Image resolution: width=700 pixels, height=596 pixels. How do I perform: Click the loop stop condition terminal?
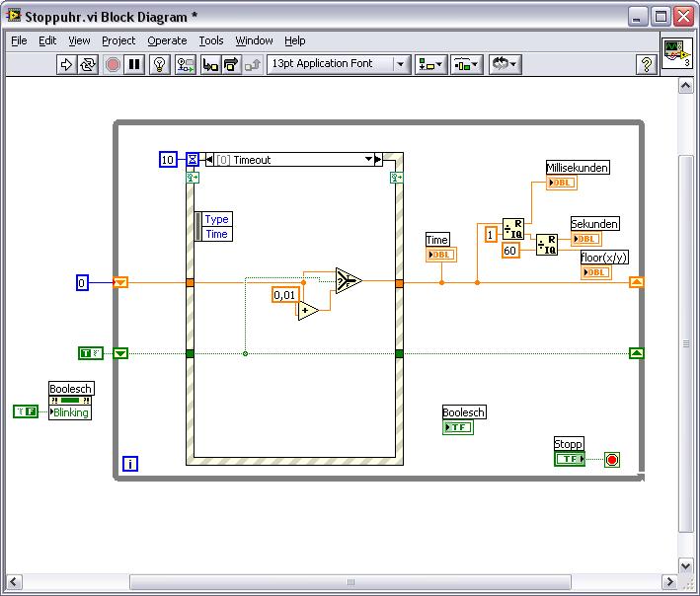click(x=612, y=460)
